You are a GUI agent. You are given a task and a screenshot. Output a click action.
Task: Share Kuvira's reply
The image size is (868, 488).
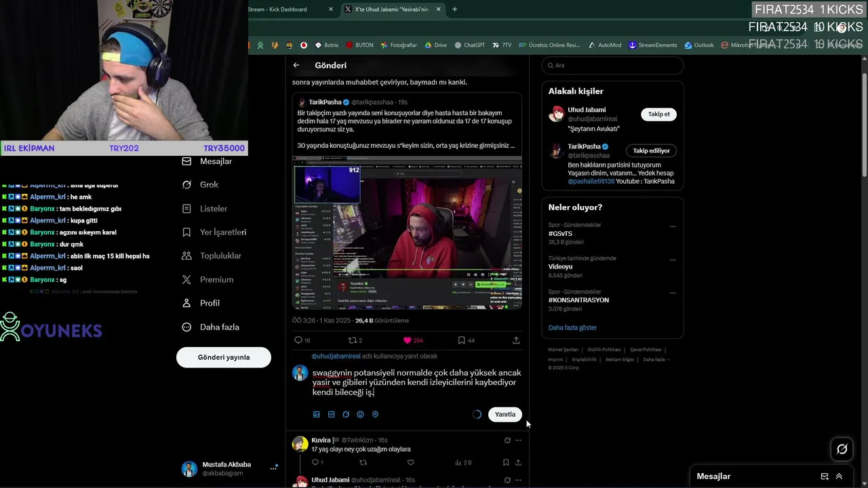coord(518,462)
